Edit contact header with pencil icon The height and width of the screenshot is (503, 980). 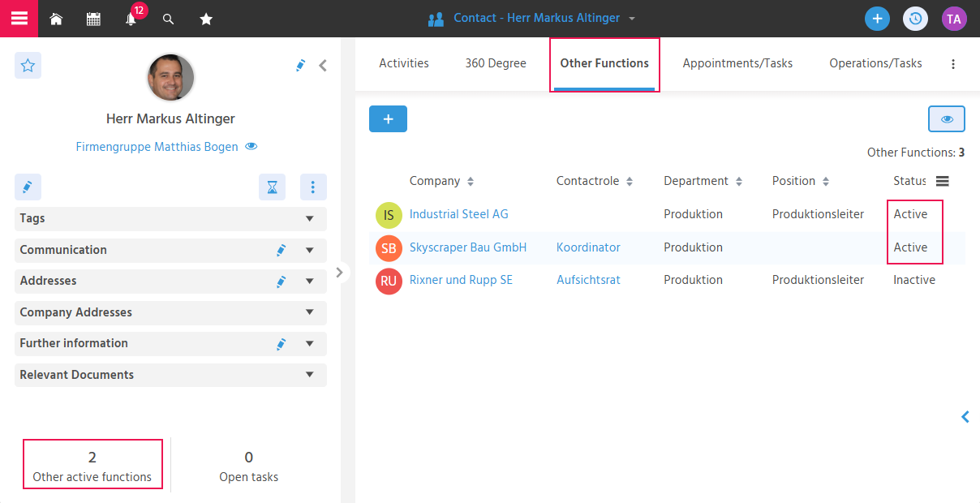coord(301,65)
